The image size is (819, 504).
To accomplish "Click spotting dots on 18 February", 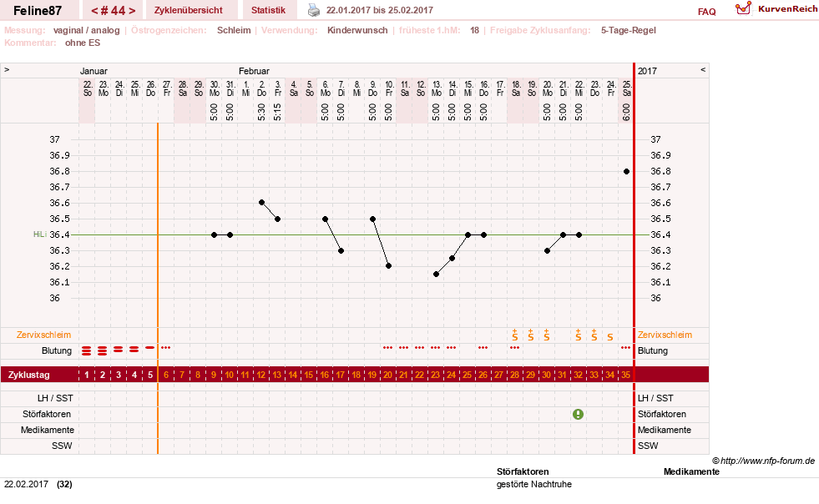I will point(514,347).
